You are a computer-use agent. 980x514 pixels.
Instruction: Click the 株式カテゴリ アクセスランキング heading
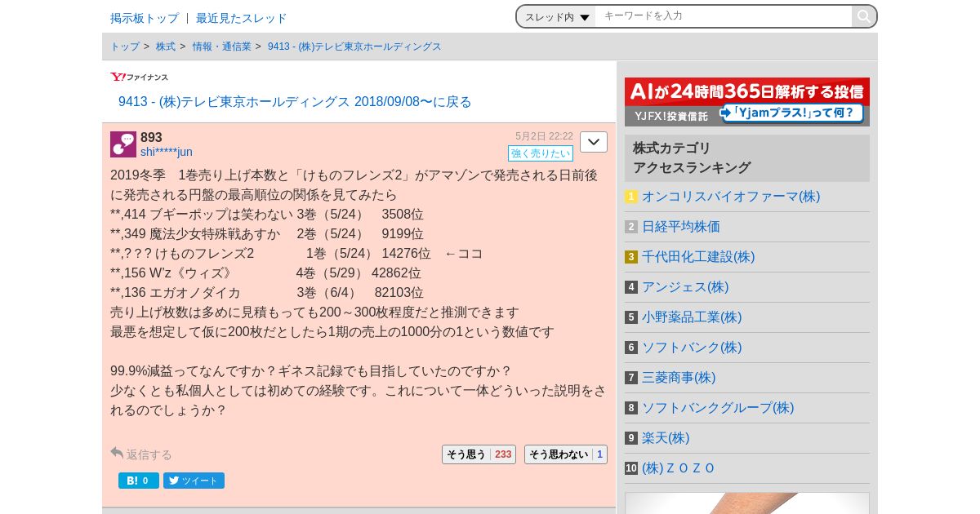747,157
